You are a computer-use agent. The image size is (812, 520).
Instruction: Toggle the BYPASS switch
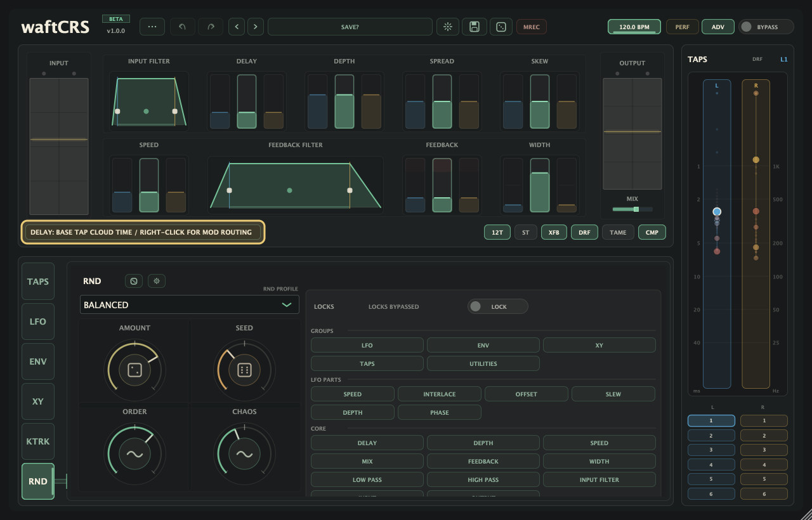point(766,27)
